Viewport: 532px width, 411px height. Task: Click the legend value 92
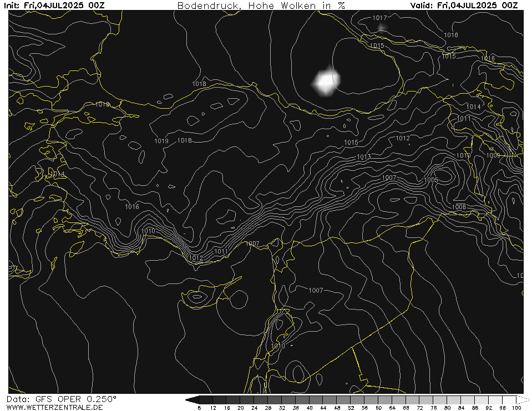click(x=489, y=408)
